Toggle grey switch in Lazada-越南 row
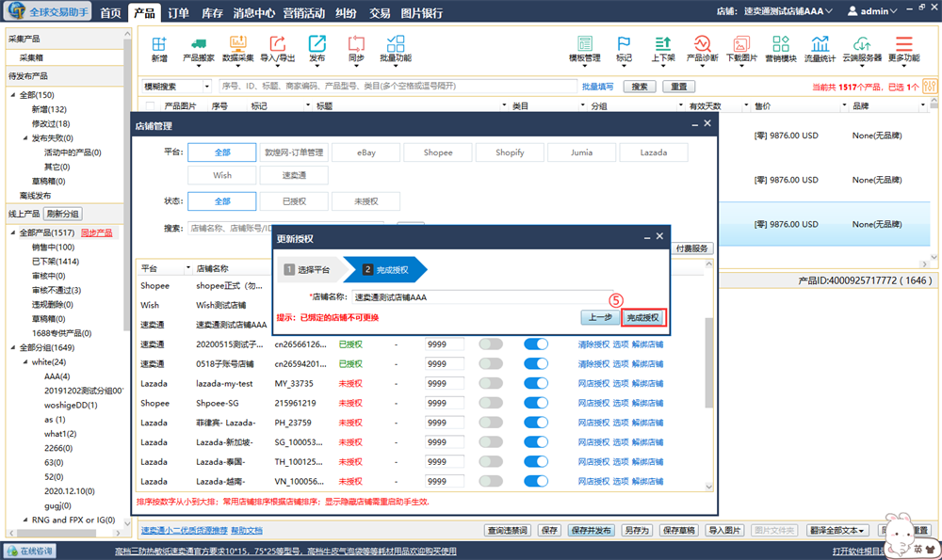 [491, 481]
